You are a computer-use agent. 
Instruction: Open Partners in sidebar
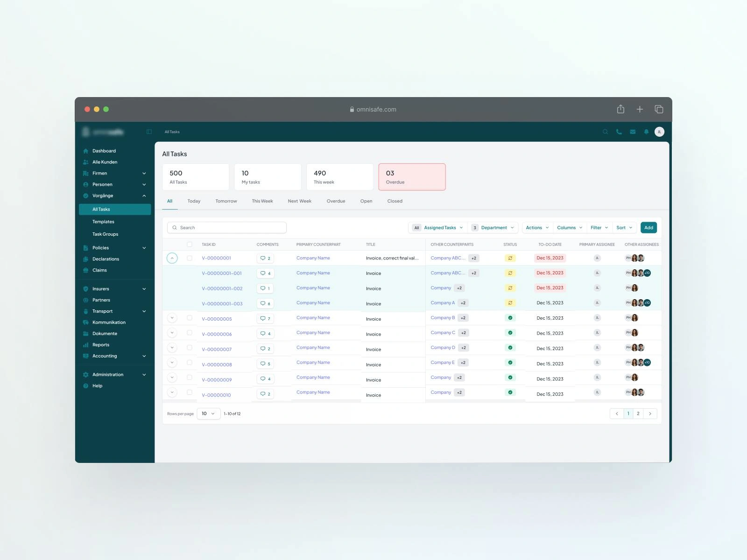pos(101,300)
